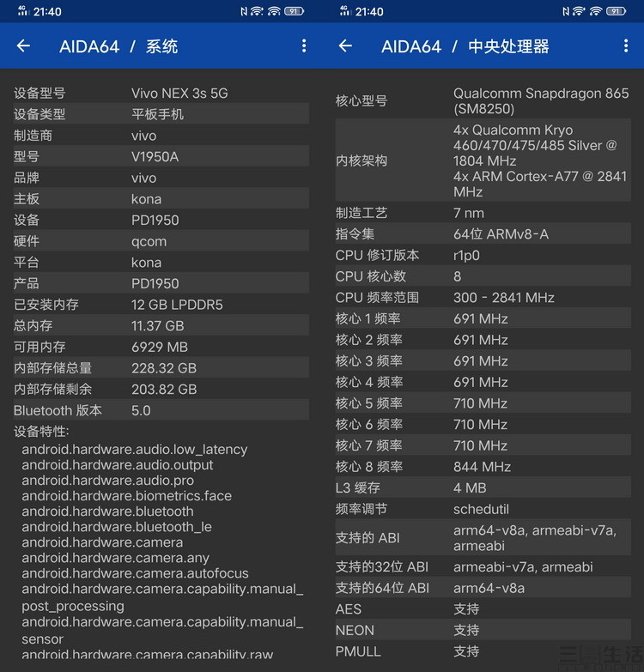Select the 支持的 ABI label
Screen dimensions: 644x672
click(368, 537)
